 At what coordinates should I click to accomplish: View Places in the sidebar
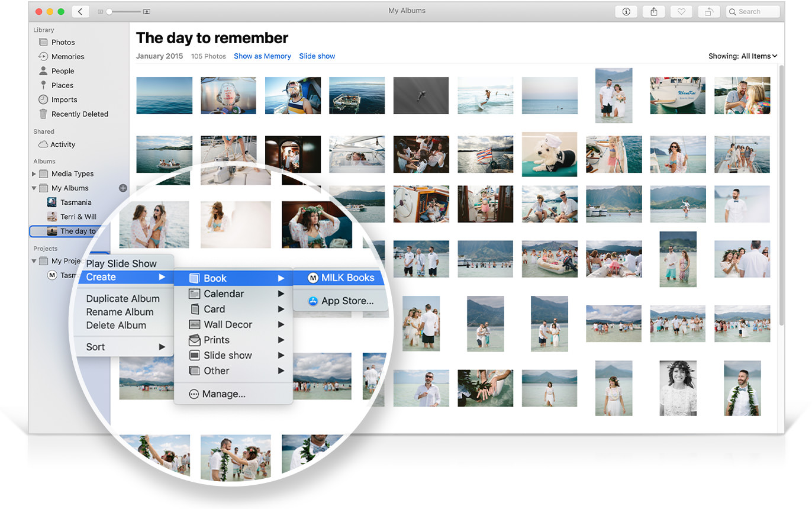coord(60,85)
